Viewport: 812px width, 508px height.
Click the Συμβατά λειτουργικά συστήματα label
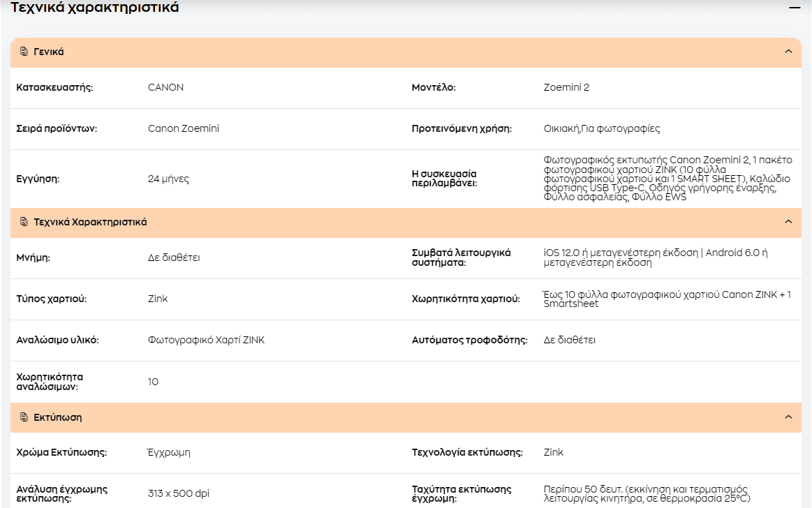(461, 257)
